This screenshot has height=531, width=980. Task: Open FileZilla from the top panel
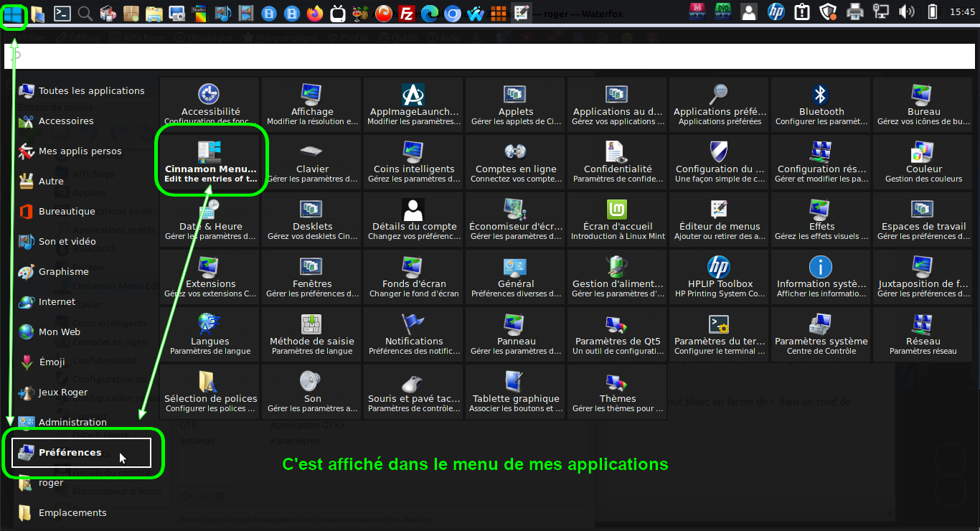407,12
